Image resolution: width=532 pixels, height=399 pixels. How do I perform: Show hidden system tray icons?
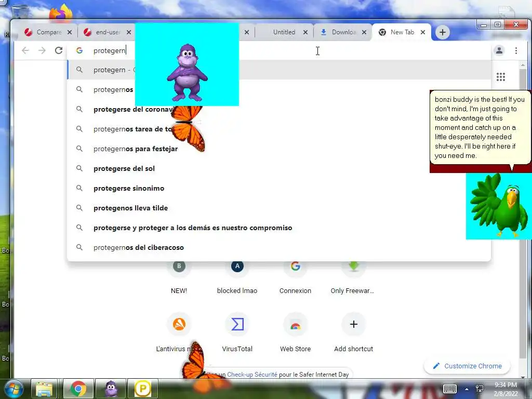pos(467,389)
